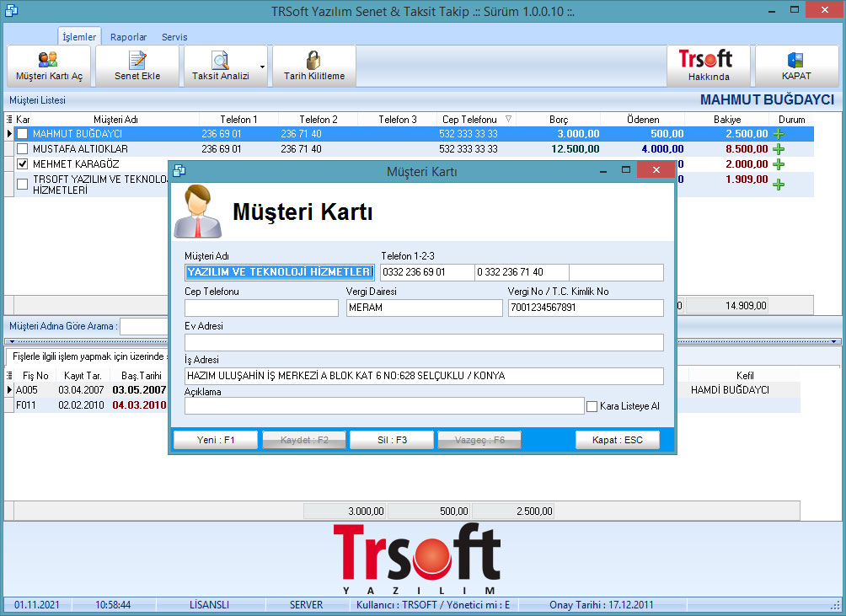Viewport: 846px width, 616px height.
Task: Click the resize grip in status bar corner
Action: coord(835,605)
